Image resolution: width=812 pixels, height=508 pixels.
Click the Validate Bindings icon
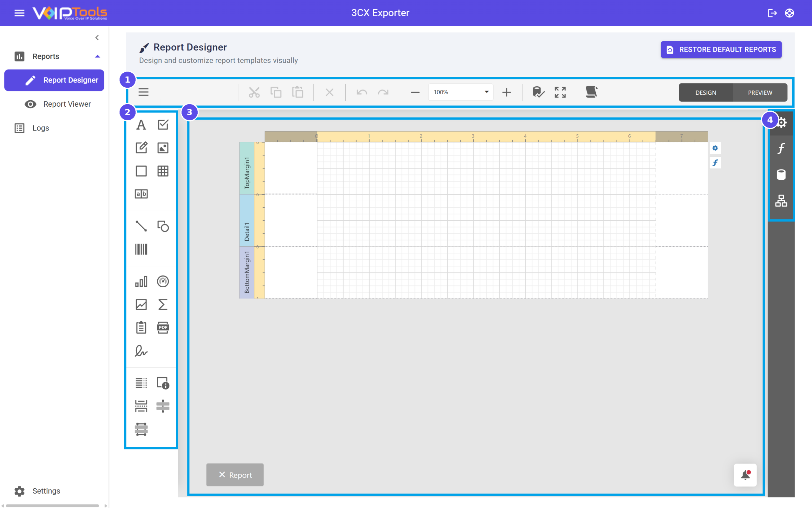pos(539,92)
